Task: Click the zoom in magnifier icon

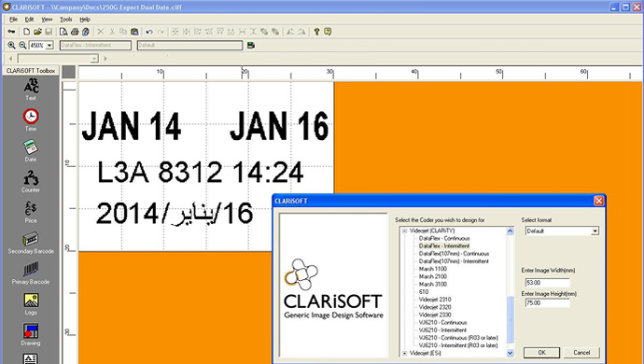Action: click(11, 45)
